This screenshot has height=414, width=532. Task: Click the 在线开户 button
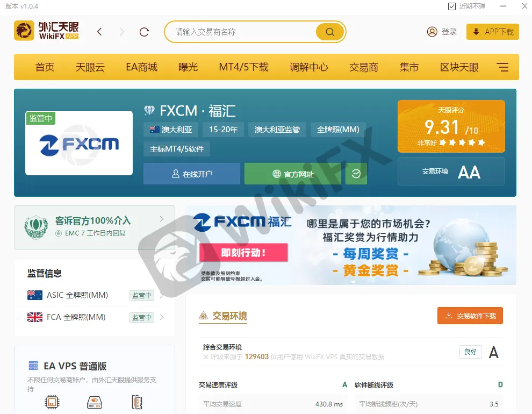pos(192,174)
